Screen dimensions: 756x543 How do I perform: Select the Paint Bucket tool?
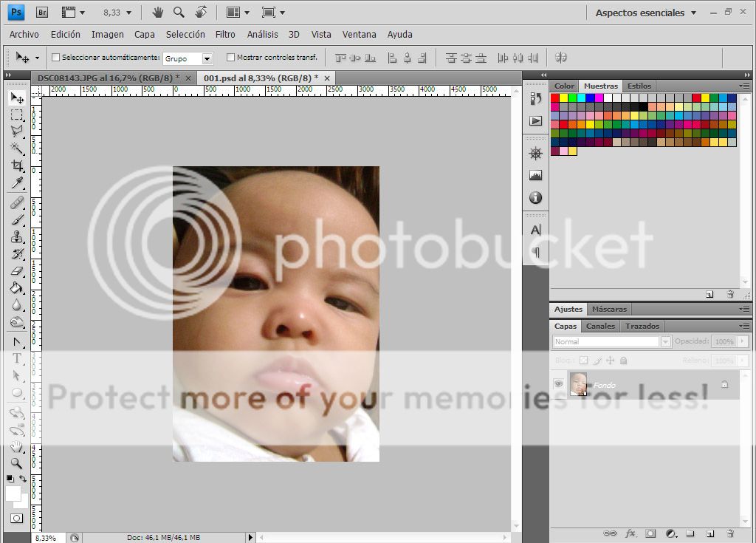click(x=17, y=288)
